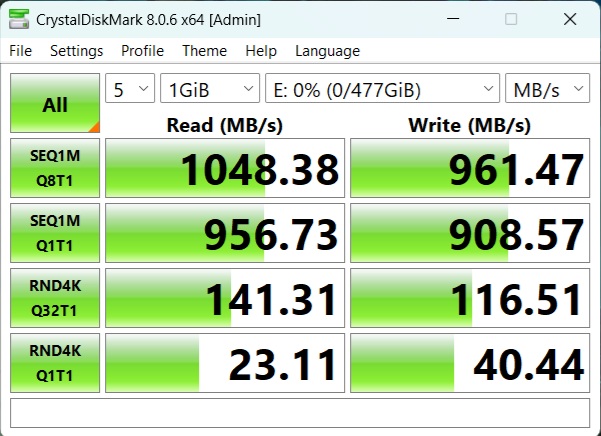The image size is (601, 436).
Task: Click the empty comment field at the bottom
Action: pyautogui.click(x=300, y=413)
